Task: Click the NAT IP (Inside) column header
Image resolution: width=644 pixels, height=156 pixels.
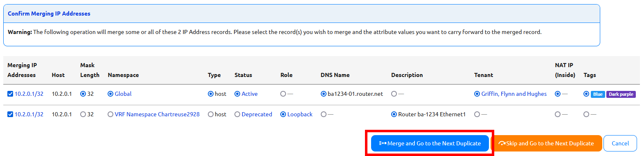Action: click(565, 70)
